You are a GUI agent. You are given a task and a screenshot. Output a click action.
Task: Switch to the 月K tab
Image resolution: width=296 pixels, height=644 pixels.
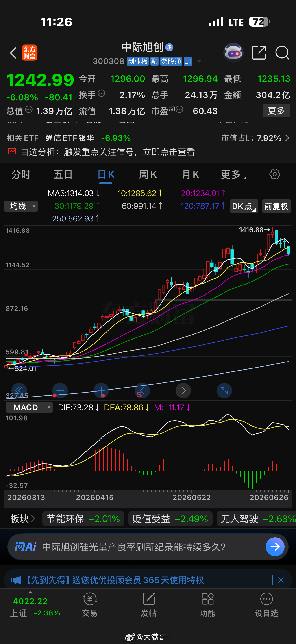(190, 174)
